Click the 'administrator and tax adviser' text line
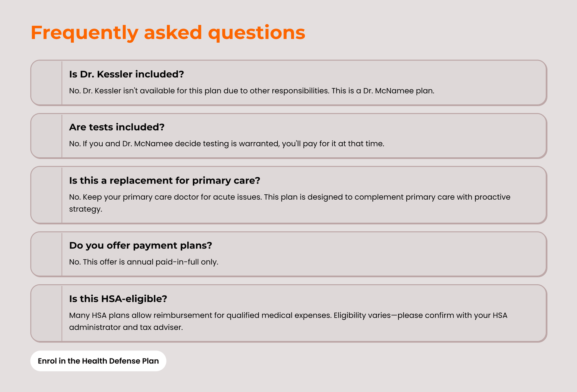 126,327
